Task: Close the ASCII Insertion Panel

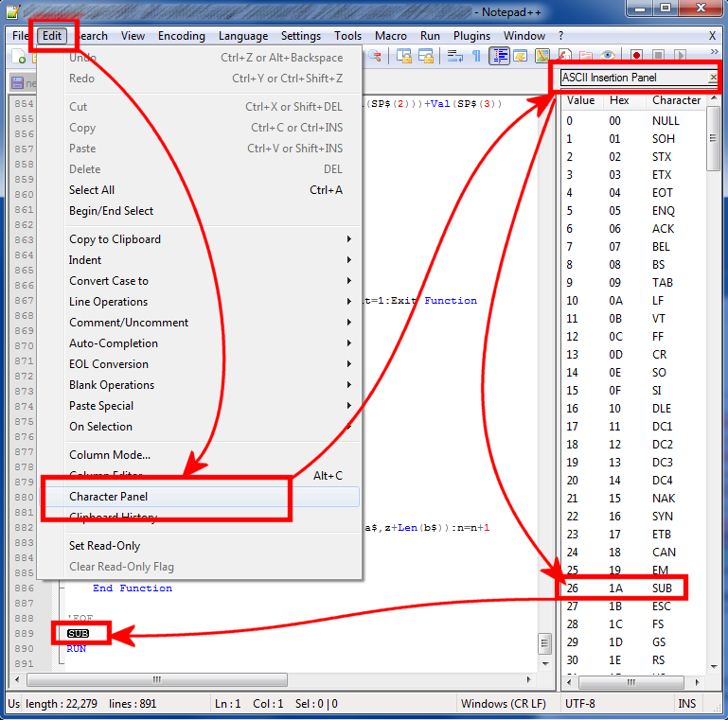Action: 713,78
